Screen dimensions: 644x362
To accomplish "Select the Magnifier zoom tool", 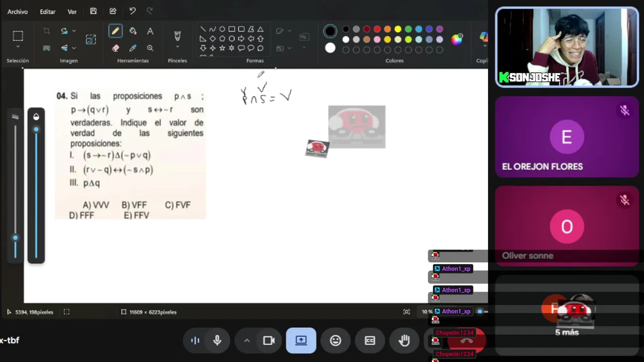I will tap(150, 48).
